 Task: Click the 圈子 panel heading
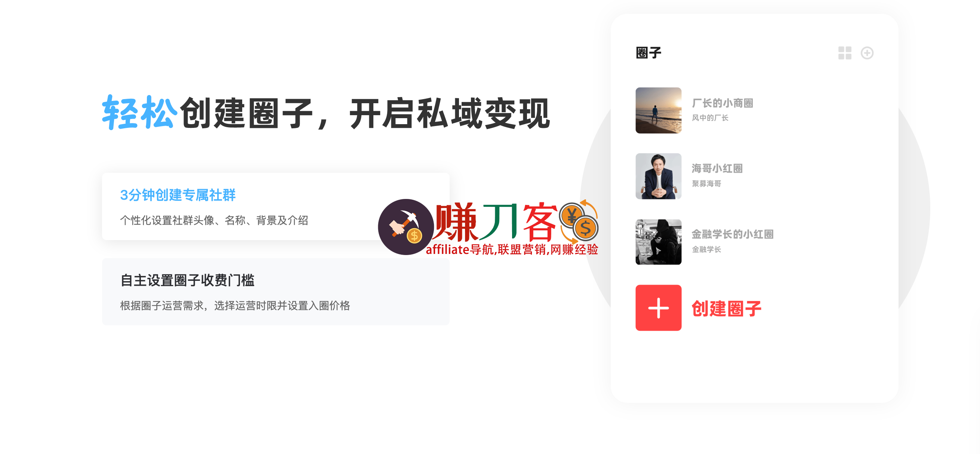click(648, 53)
